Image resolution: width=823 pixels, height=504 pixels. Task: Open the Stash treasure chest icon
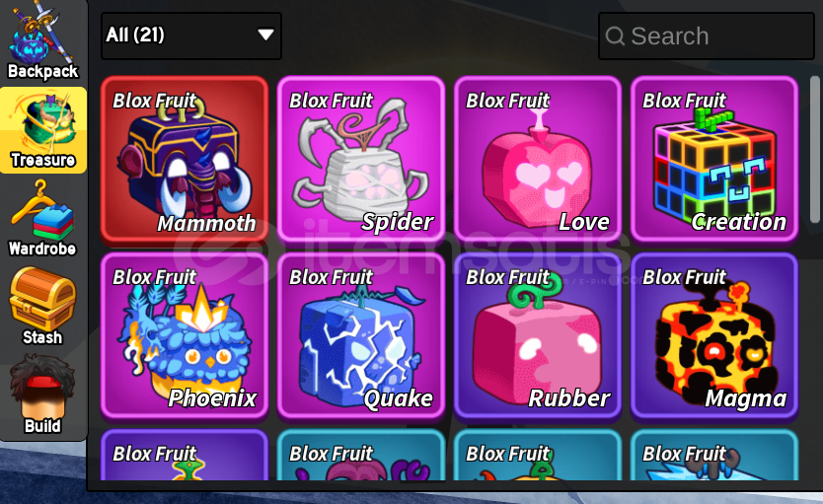pyautogui.click(x=42, y=307)
